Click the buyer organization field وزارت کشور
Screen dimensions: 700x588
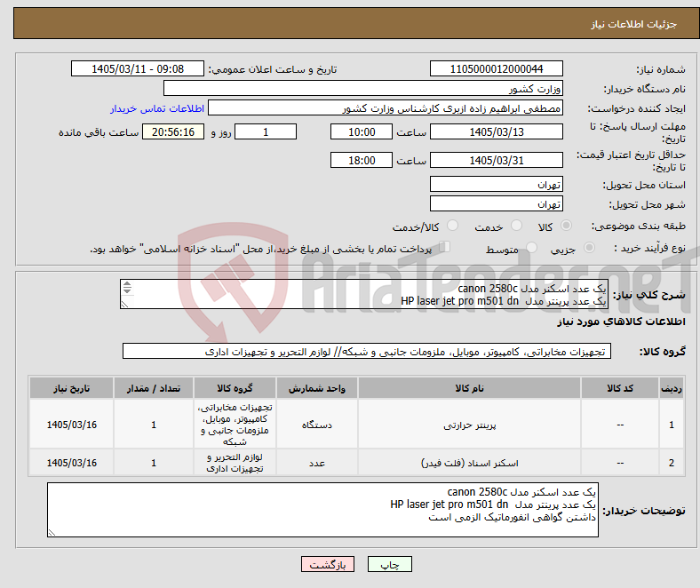[x=363, y=89]
